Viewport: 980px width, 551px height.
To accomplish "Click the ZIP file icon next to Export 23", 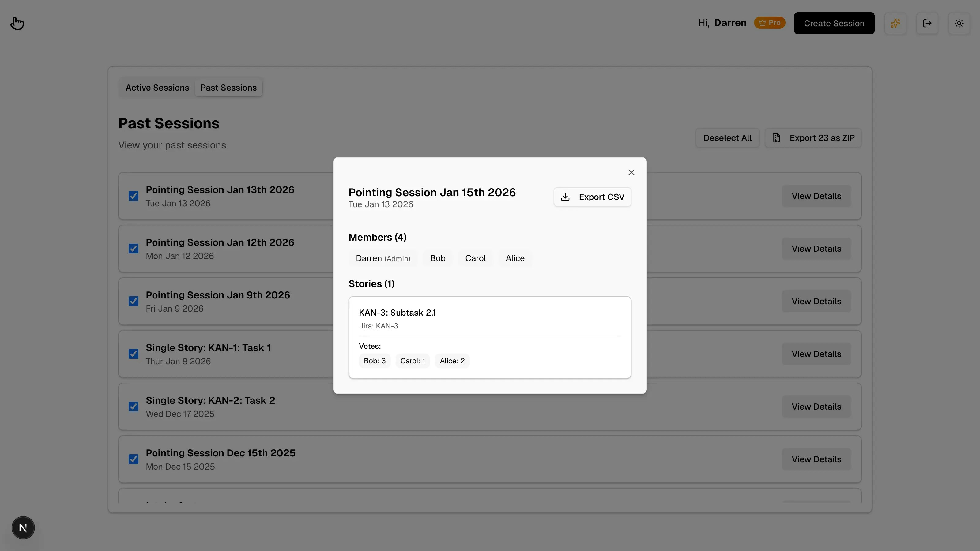I will (776, 138).
